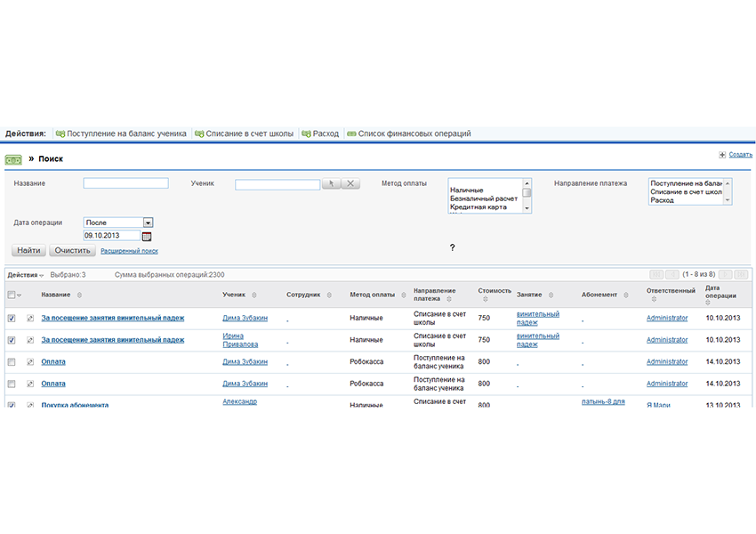Viewport: 756px width, 534px height.
Task: Open the select-all dropdown arrow in header
Action: point(20,295)
